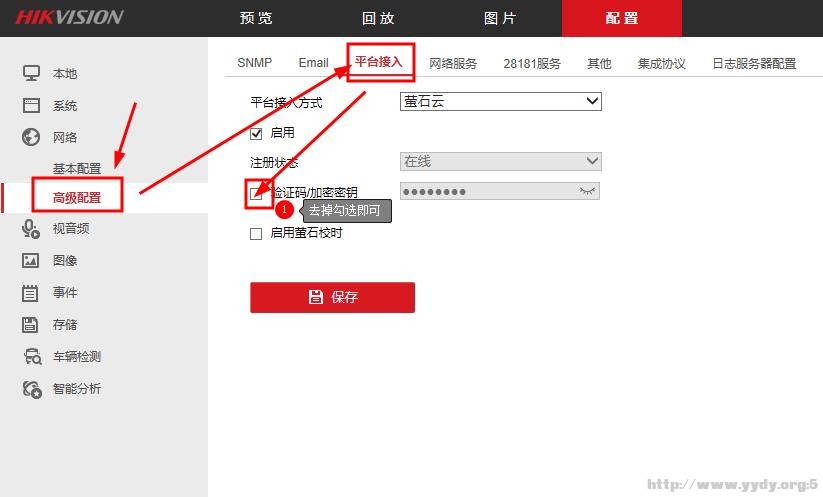Image resolution: width=823 pixels, height=497 pixels.
Task: Click the globe icon beside 网络
Action: point(31,137)
